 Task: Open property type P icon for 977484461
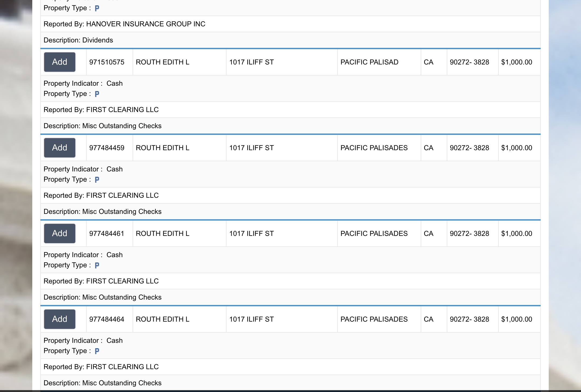97,265
